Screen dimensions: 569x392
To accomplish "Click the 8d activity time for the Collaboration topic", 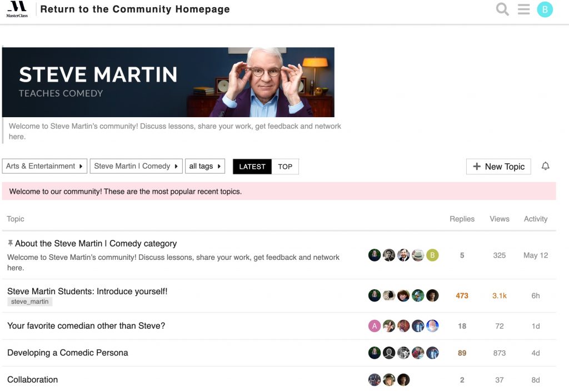I will point(536,380).
